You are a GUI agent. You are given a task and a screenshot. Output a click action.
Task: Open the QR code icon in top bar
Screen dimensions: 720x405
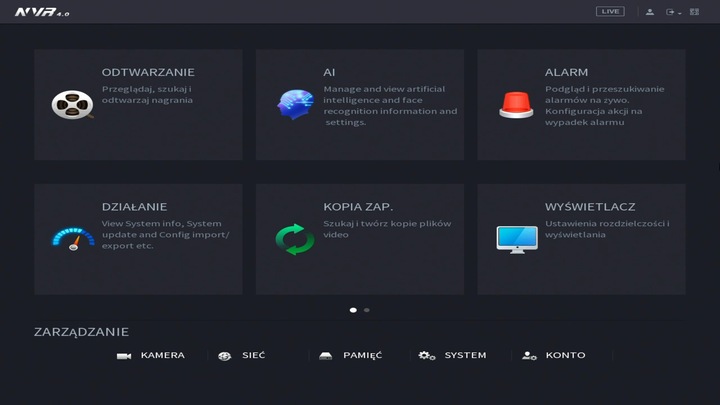pyautogui.click(x=695, y=12)
